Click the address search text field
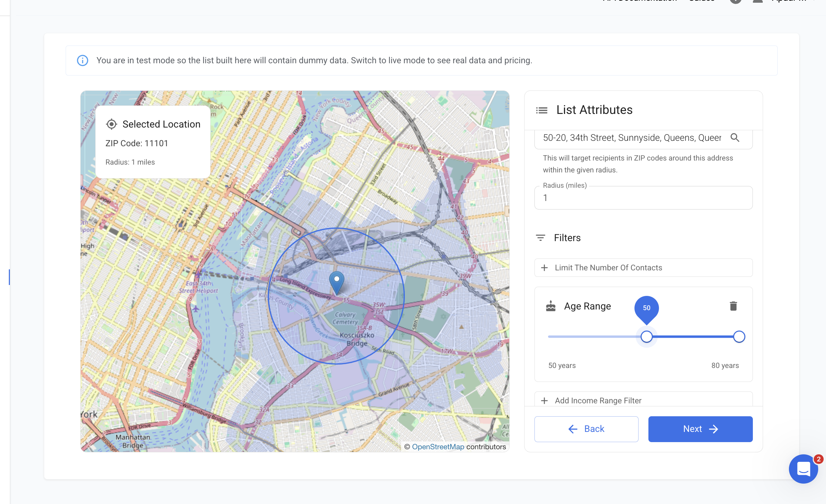This screenshot has height=504, width=826. click(x=631, y=138)
